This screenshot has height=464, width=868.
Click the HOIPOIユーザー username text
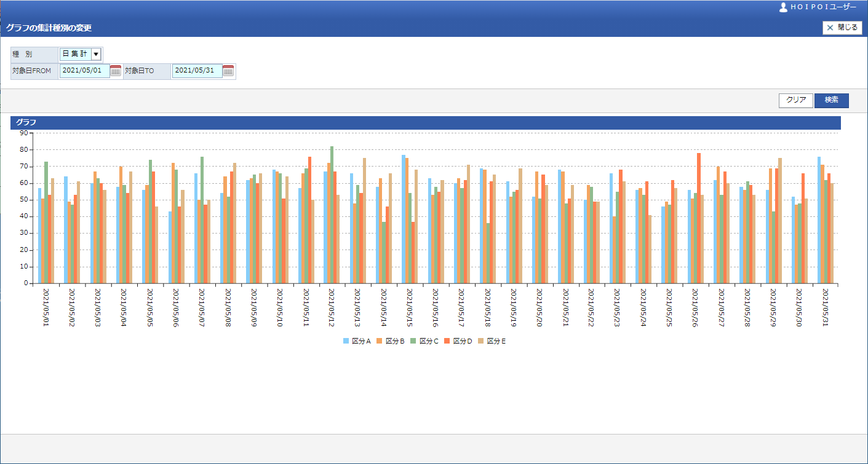[823, 7]
